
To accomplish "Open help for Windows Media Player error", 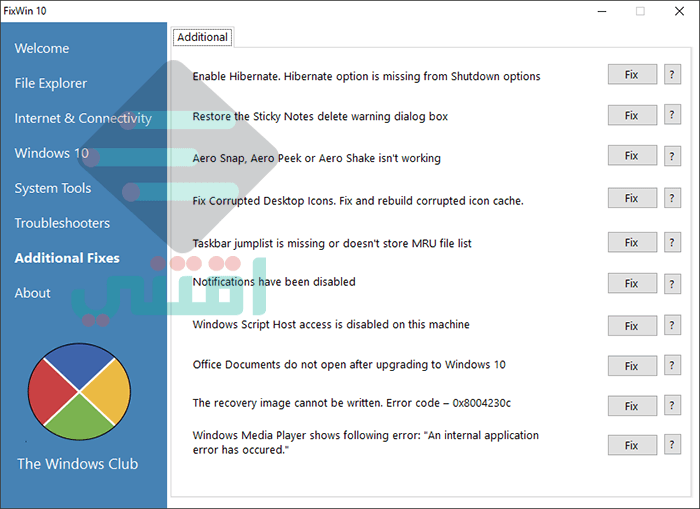I will coord(672,445).
